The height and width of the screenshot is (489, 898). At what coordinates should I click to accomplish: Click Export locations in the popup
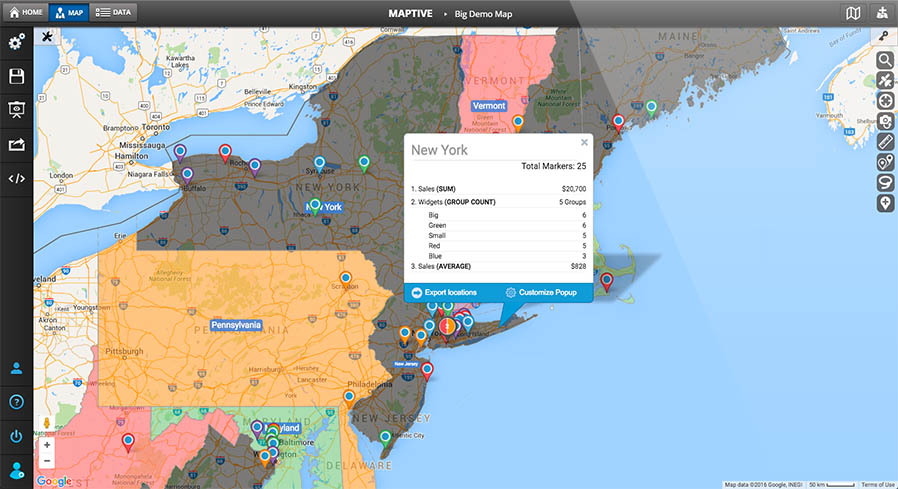tap(444, 293)
